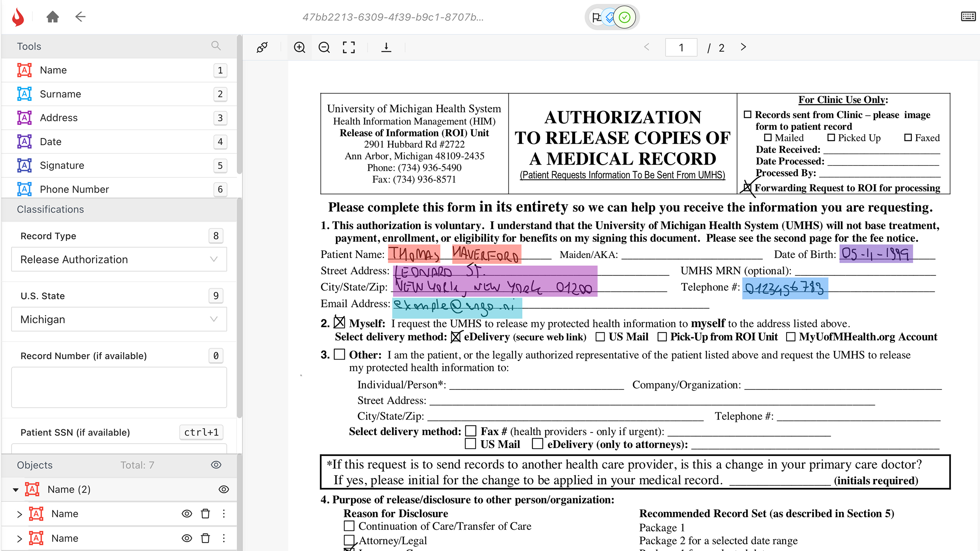Viewport: 980px width, 551px height.
Task: Select the HAVERFORD name annotation
Action: pyautogui.click(x=486, y=254)
